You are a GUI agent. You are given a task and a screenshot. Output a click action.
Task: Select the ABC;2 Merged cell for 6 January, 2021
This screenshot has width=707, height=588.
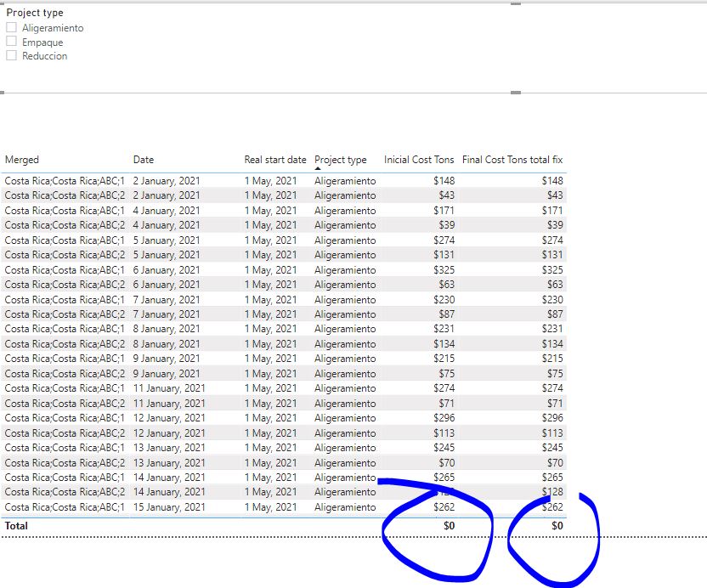tap(65, 285)
